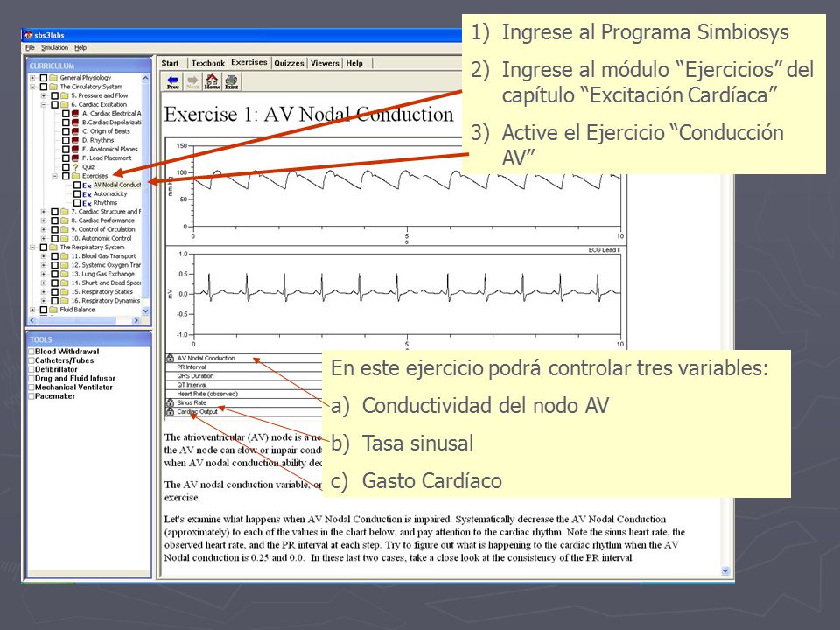Viewport: 840px width, 630px height.
Task: Click the folder icon for The Circulatory System
Action: tap(53, 87)
